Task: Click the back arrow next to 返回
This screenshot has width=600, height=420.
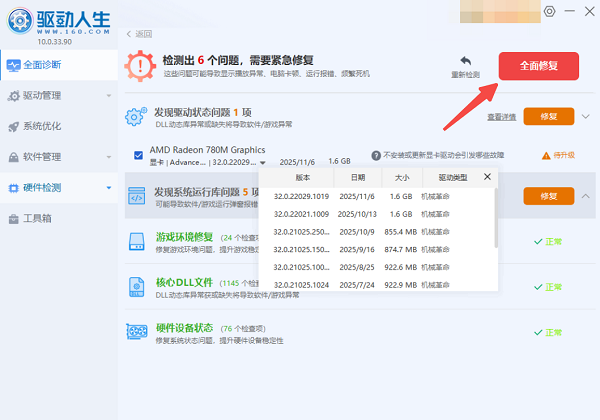Action: point(129,34)
